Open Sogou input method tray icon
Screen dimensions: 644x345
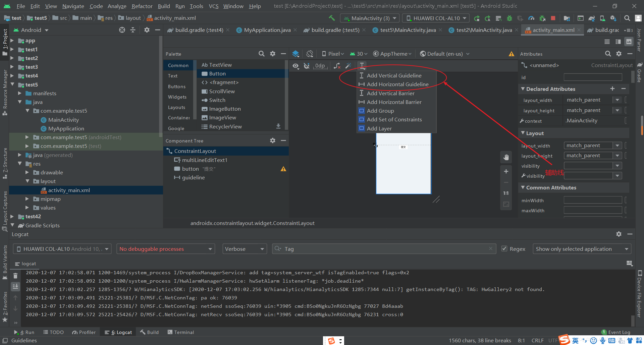[x=331, y=341]
